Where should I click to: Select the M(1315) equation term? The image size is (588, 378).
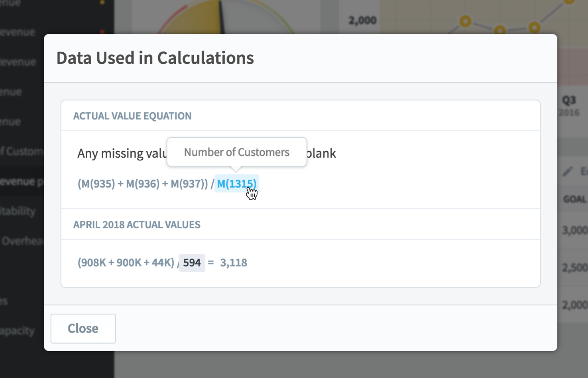(237, 184)
